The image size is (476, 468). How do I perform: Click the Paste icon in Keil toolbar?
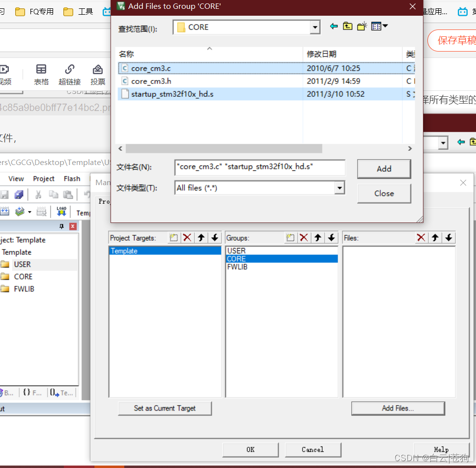pyautogui.click(x=68, y=194)
